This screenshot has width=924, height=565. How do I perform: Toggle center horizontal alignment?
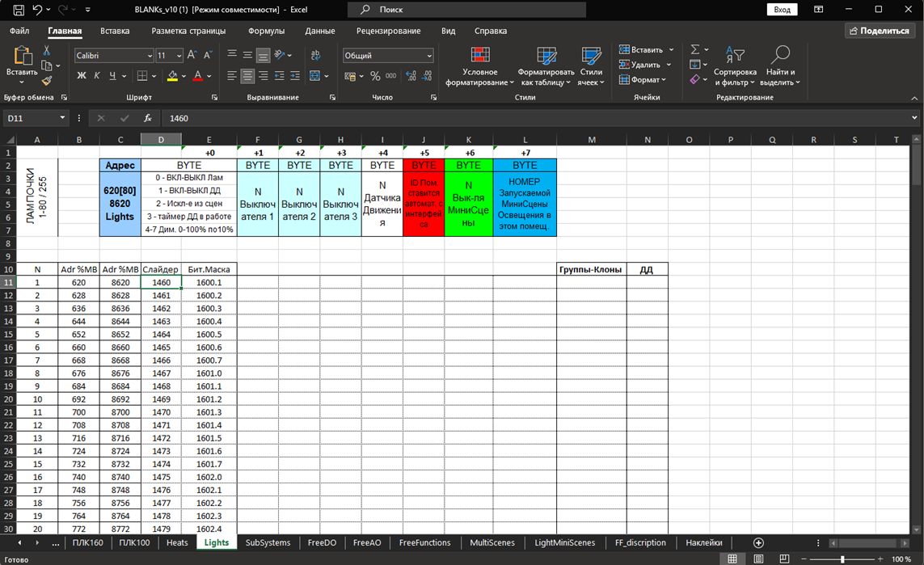[x=247, y=76]
